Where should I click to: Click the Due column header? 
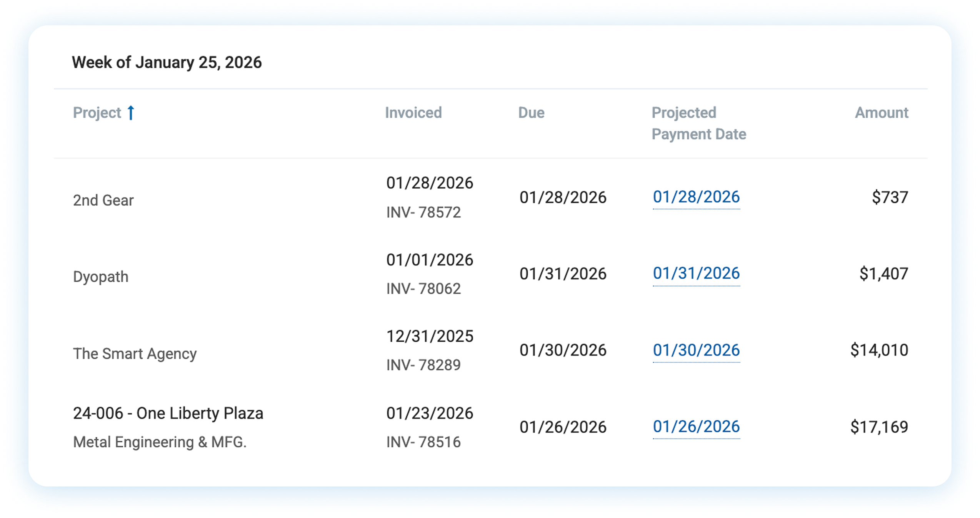click(x=531, y=113)
